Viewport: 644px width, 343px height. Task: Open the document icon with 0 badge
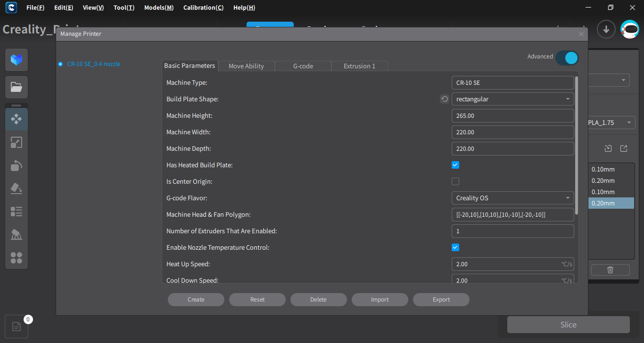coord(17,326)
